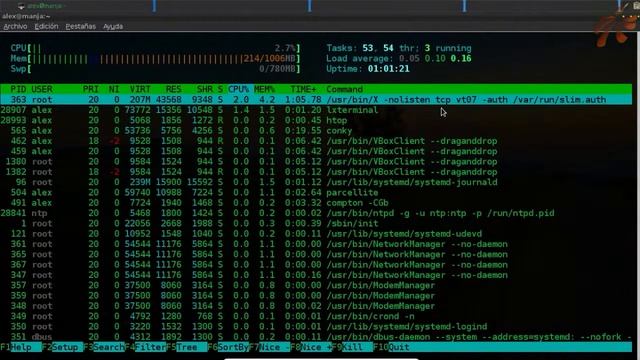Select ModemManager row with PID 359

(x=316, y=296)
